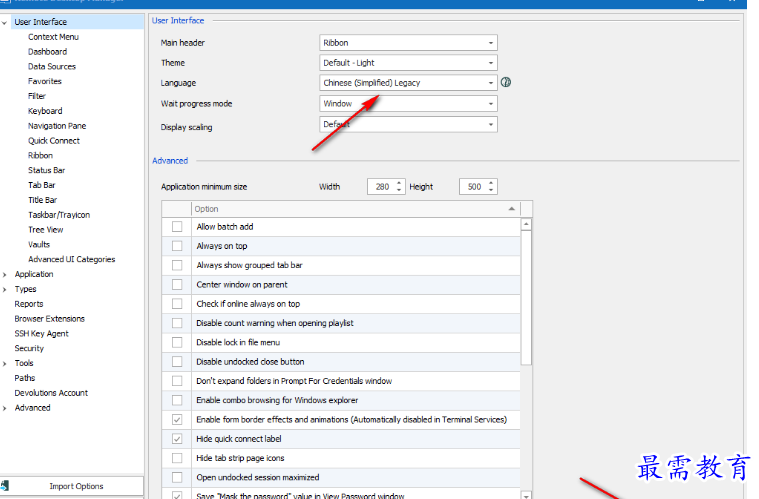Expand the Types tree node
The height and width of the screenshot is (499, 759).
4,289
